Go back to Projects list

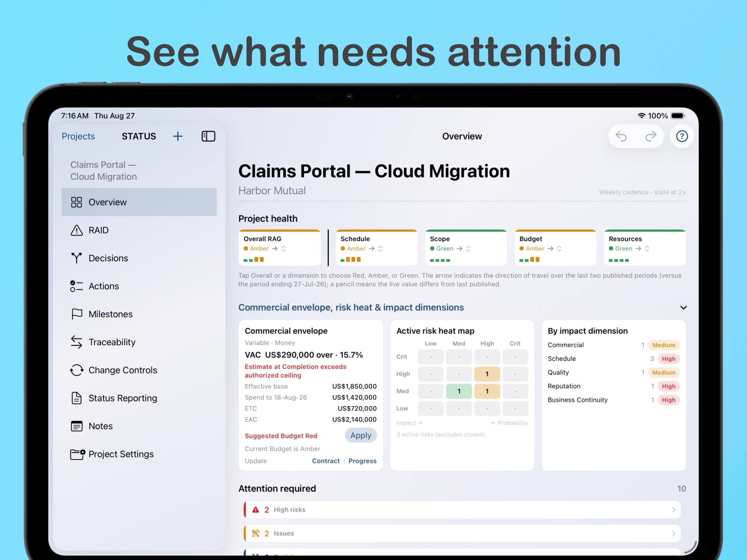[x=78, y=136]
